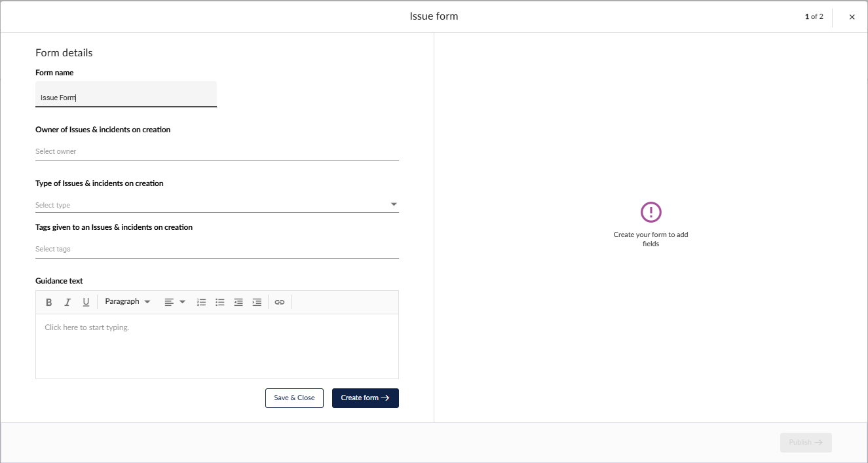Expand the Select type dropdown arrow
The height and width of the screenshot is (463, 868).
click(x=394, y=204)
